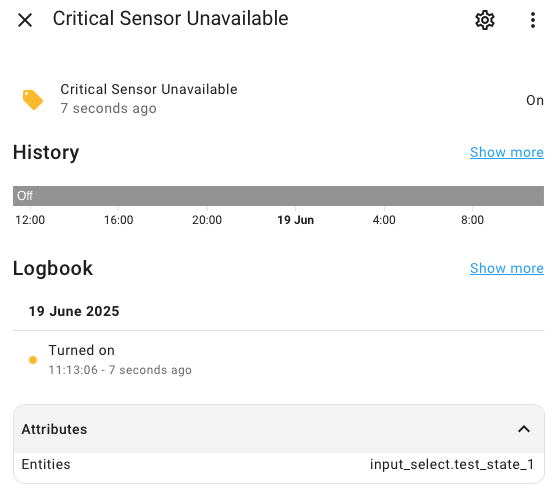
Task: Click the yellow tag entity icon
Action: (x=33, y=100)
